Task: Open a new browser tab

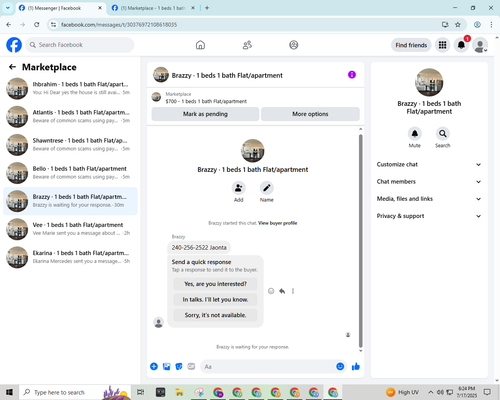Action: [207, 8]
